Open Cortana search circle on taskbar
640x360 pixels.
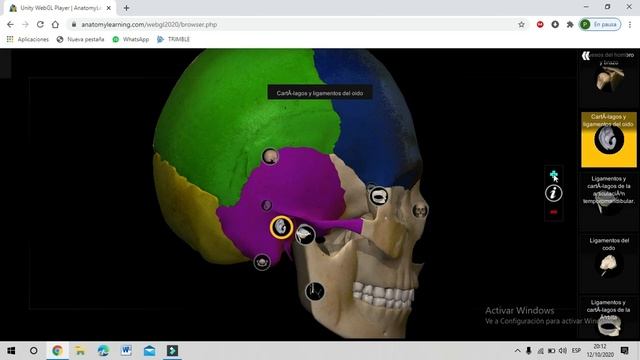[x=34, y=351]
